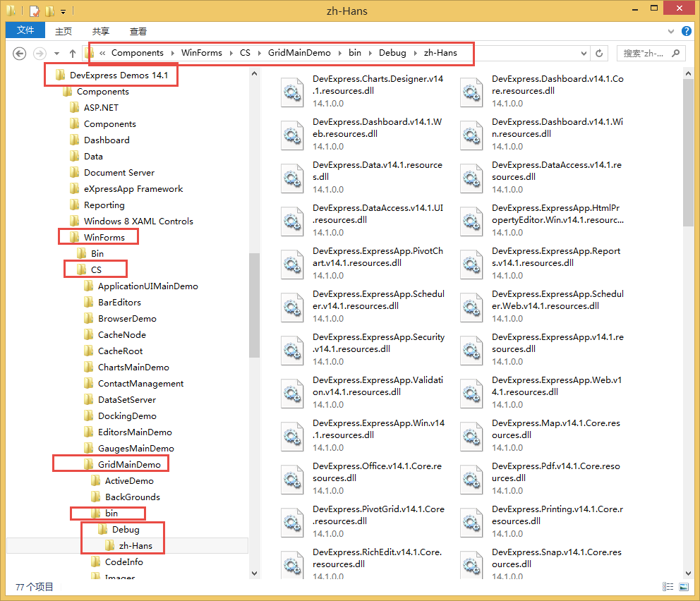Select DevExpress.Office.v14.1.Core.resources.dll file icon
The width and height of the screenshot is (700, 601).
(x=292, y=479)
